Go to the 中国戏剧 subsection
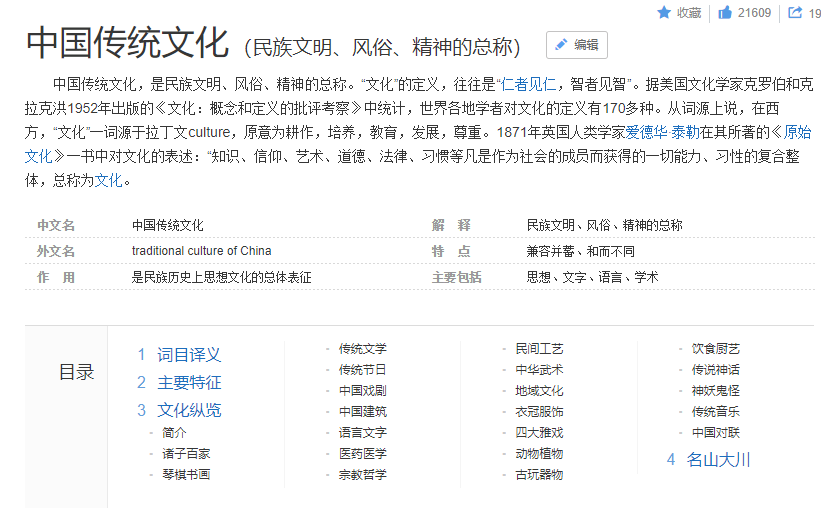 point(362,391)
